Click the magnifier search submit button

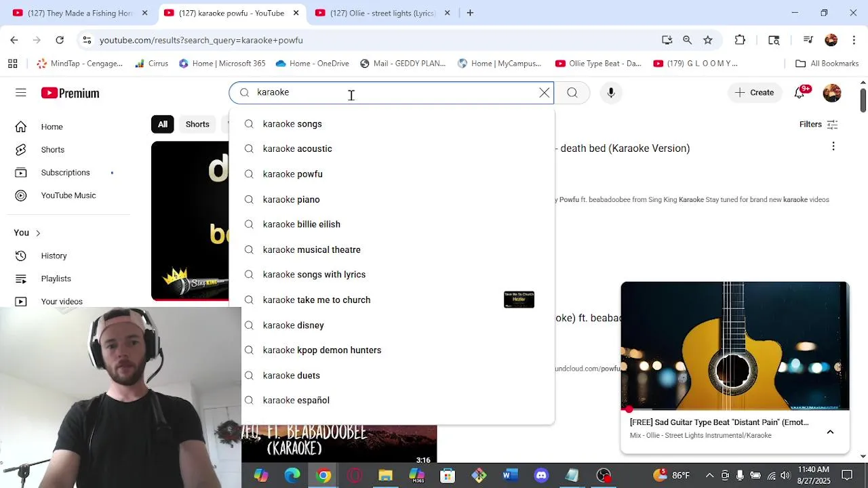[x=572, y=93]
